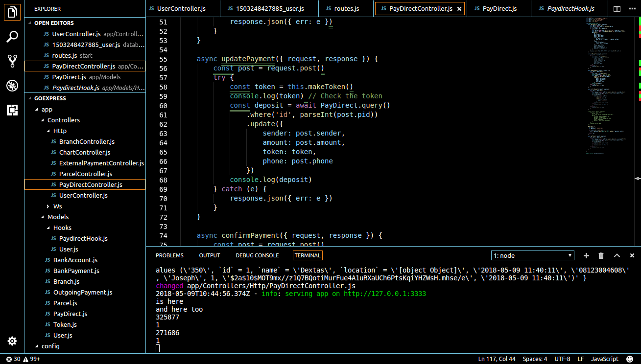Open the Extensions view icon
The height and width of the screenshot is (364, 641).
coord(12,110)
